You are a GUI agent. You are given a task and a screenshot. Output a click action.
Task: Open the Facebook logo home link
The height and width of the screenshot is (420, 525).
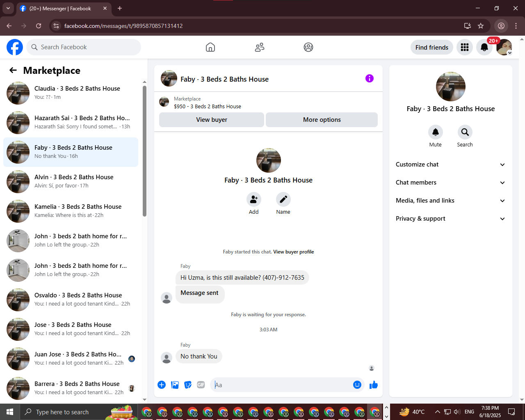(15, 47)
